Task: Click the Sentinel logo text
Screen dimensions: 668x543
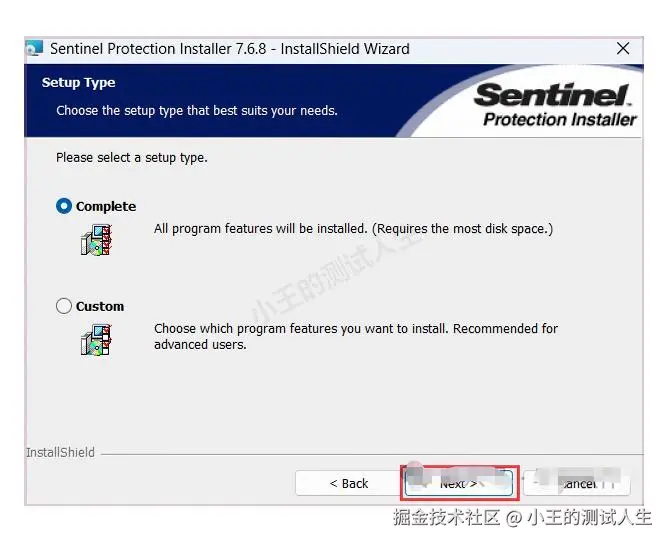Action: (x=552, y=95)
